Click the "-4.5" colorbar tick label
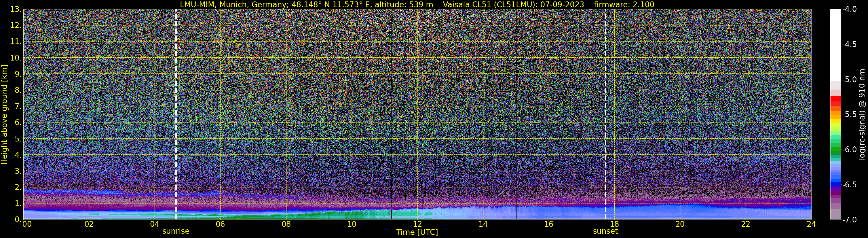The image size is (868, 238). pos(849,44)
